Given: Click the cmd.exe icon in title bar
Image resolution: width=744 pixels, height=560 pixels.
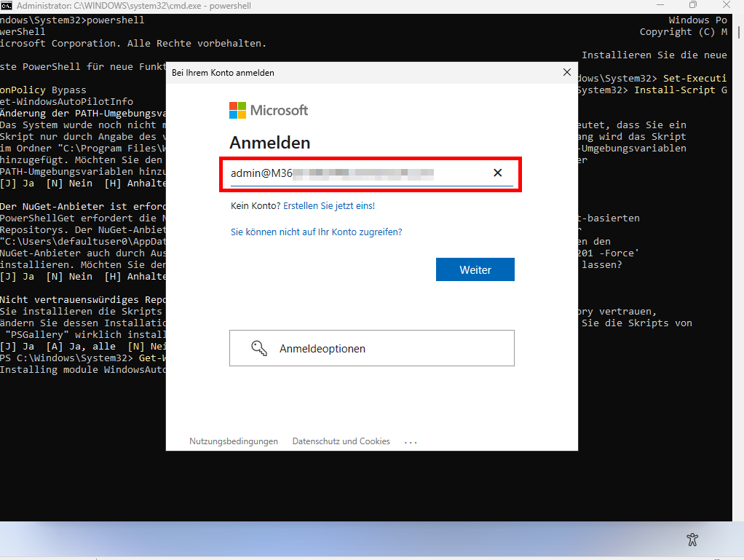Looking at the screenshot, I should point(6,6).
